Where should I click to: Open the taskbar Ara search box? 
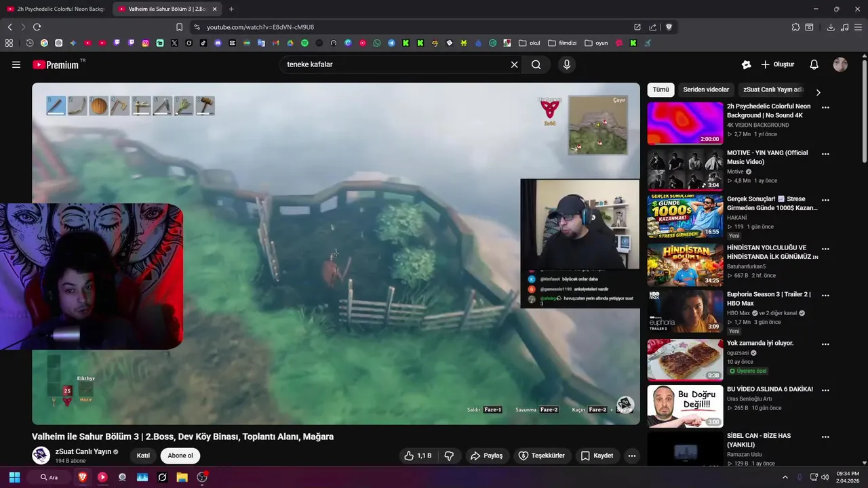[49, 477]
